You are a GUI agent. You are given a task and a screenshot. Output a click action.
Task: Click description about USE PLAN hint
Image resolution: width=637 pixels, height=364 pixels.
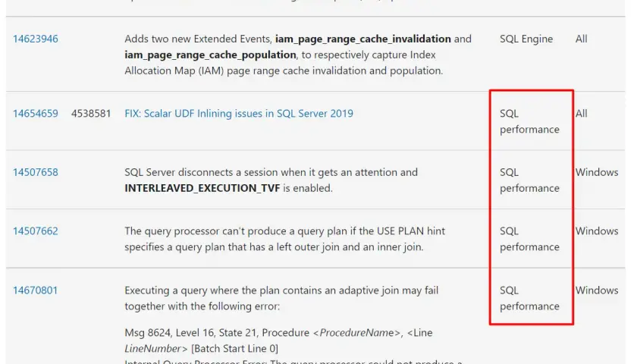click(285, 240)
